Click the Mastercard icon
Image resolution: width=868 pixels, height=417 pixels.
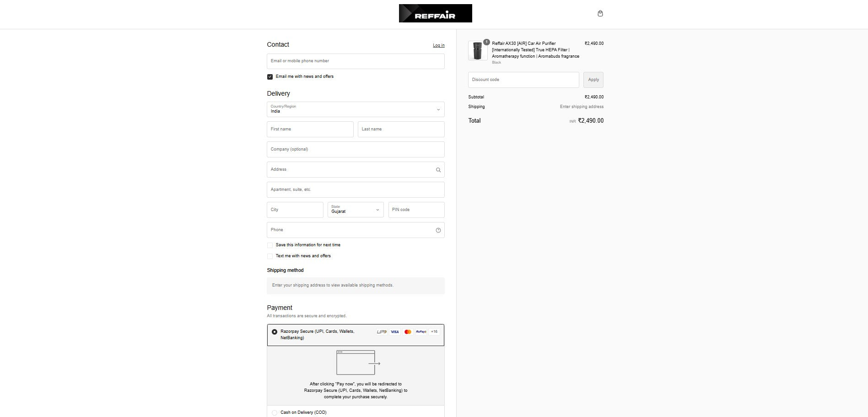(408, 332)
